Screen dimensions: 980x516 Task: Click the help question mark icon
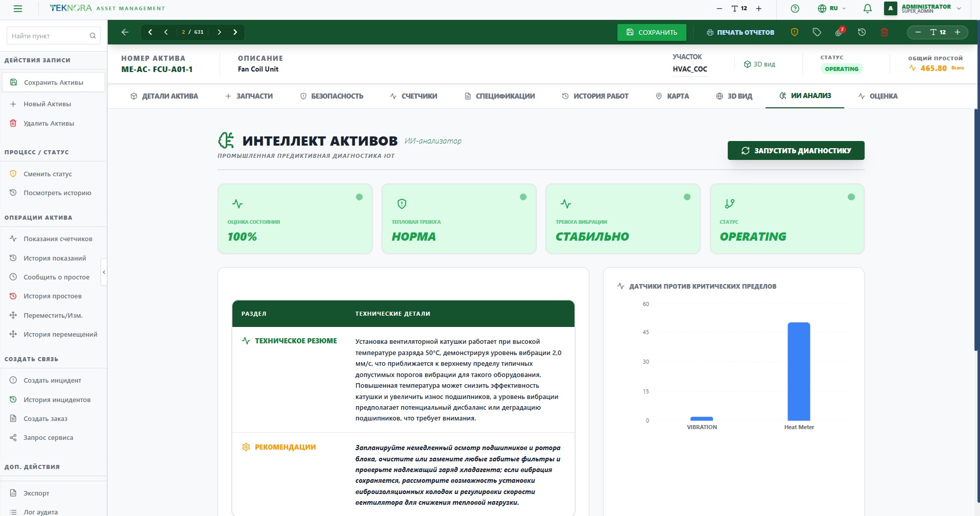tap(795, 9)
